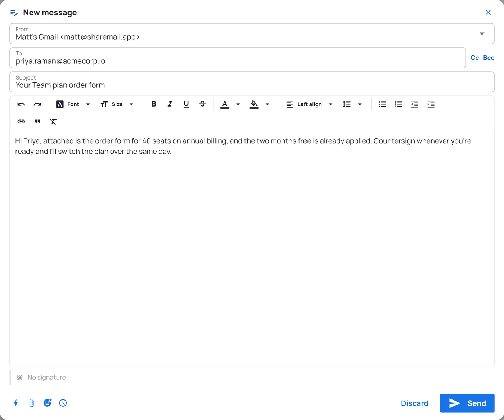This screenshot has width=504, height=420.
Task: Open line spacing dropdown arrow
Action: click(360, 104)
